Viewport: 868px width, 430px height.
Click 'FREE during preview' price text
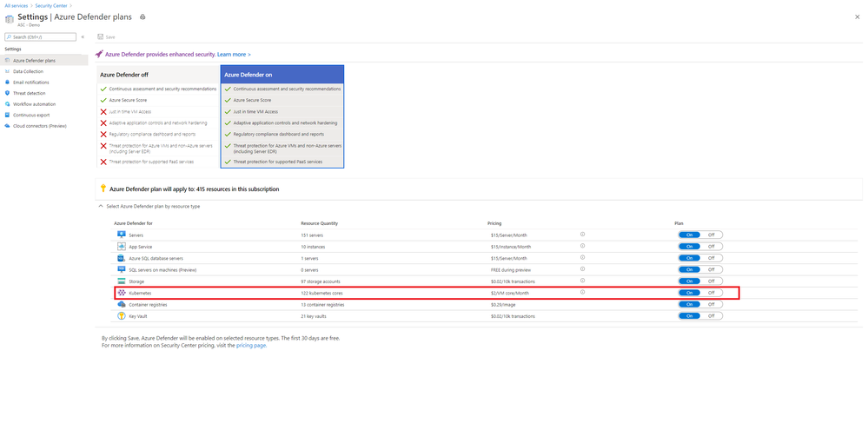[510, 270]
